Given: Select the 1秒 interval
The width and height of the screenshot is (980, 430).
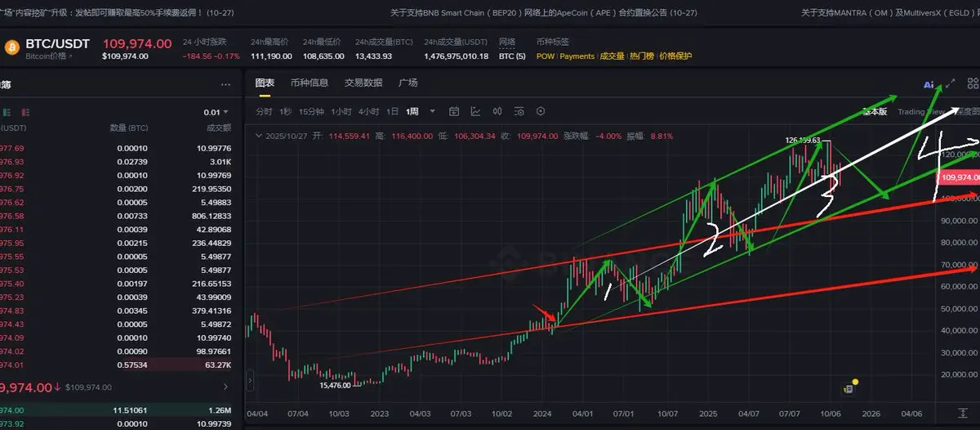Looking at the screenshot, I should click(x=285, y=111).
